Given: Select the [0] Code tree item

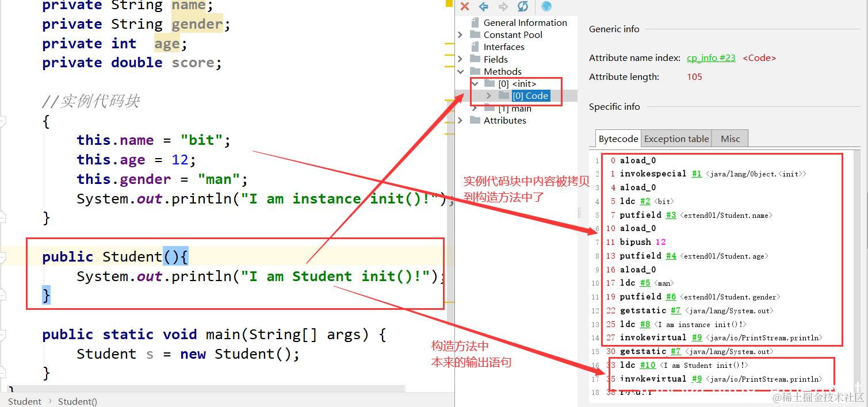Looking at the screenshot, I should pyautogui.click(x=530, y=95).
